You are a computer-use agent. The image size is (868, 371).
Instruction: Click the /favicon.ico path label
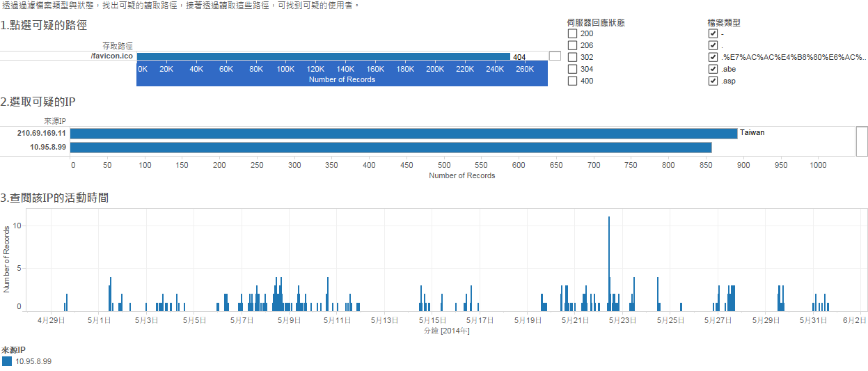112,56
